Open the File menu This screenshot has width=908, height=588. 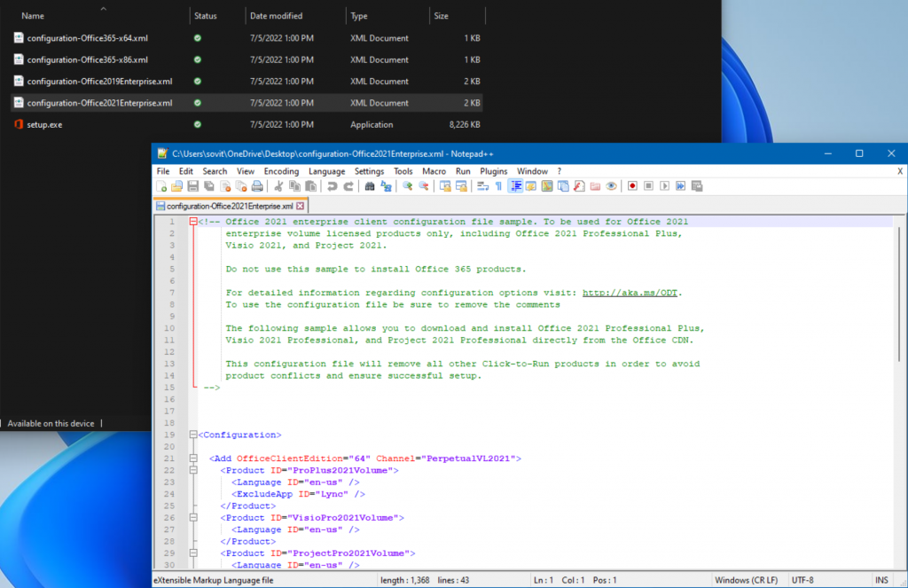pyautogui.click(x=163, y=171)
